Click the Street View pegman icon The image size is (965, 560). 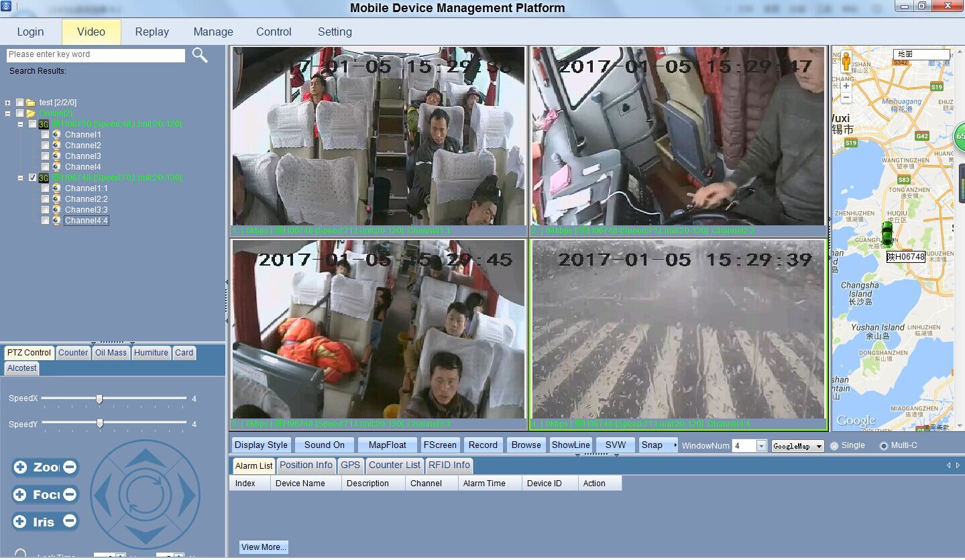[x=846, y=62]
